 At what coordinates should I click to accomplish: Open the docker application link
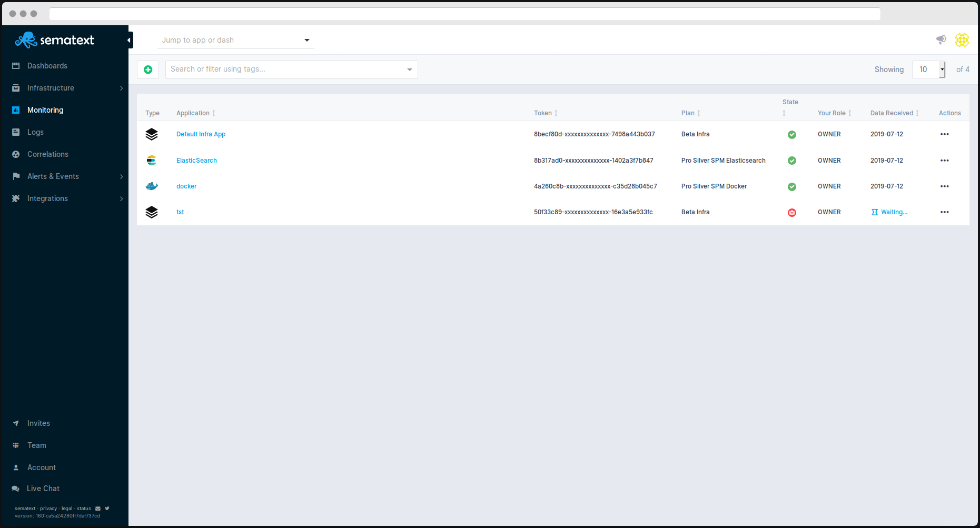click(x=186, y=186)
